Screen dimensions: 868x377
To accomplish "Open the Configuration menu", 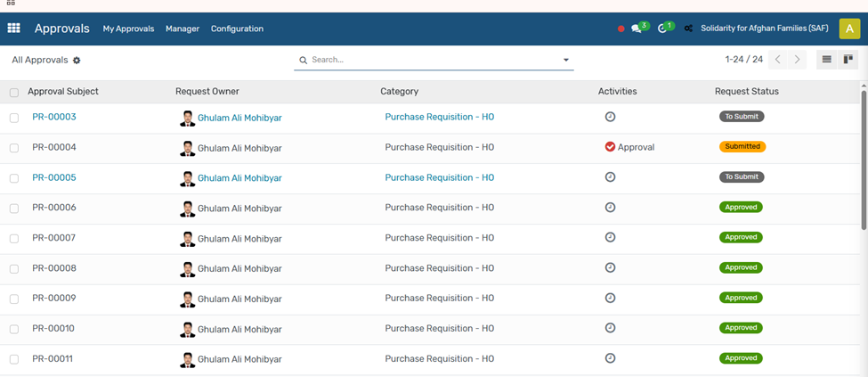I will (237, 29).
